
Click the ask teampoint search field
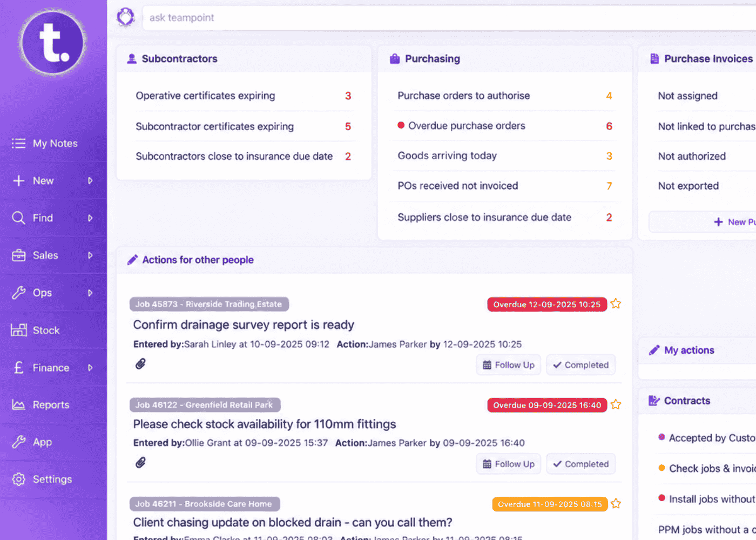pos(449,18)
